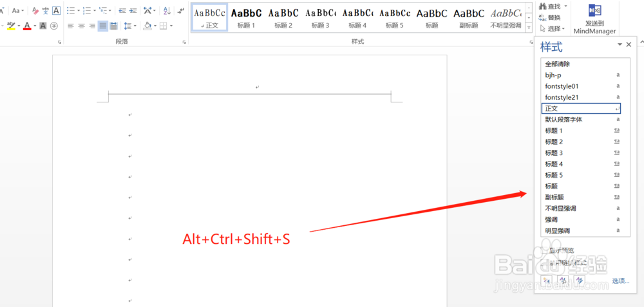Open highlight color dropdown arrow
Viewport: 644px width, 307px height.
click(19, 26)
